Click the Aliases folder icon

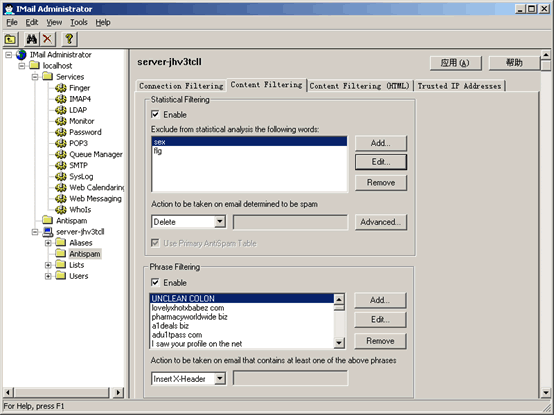pos(61,243)
